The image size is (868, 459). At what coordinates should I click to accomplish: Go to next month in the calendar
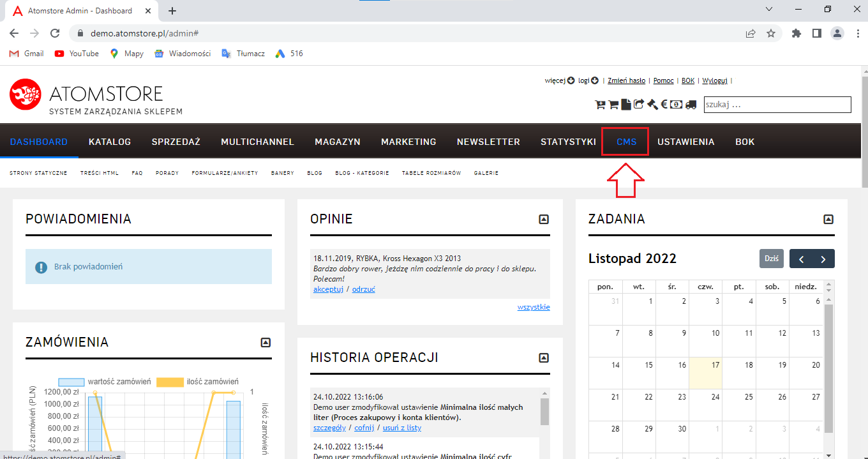[822, 258]
